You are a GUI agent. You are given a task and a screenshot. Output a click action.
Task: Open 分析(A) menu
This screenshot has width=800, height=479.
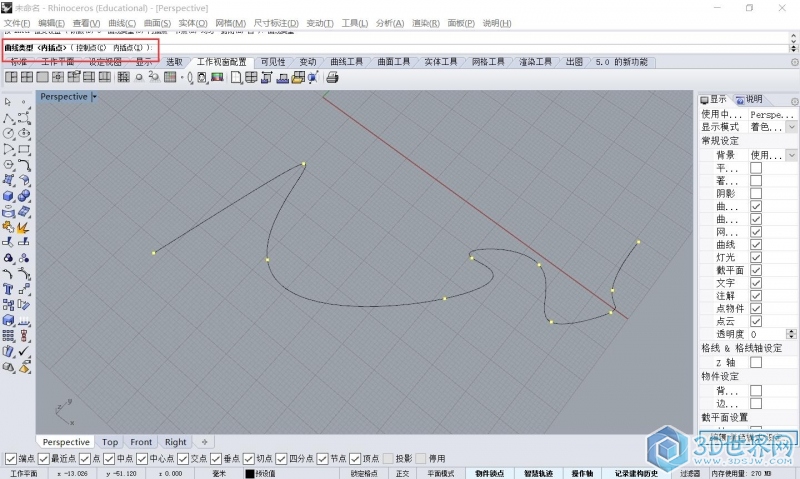(390, 23)
